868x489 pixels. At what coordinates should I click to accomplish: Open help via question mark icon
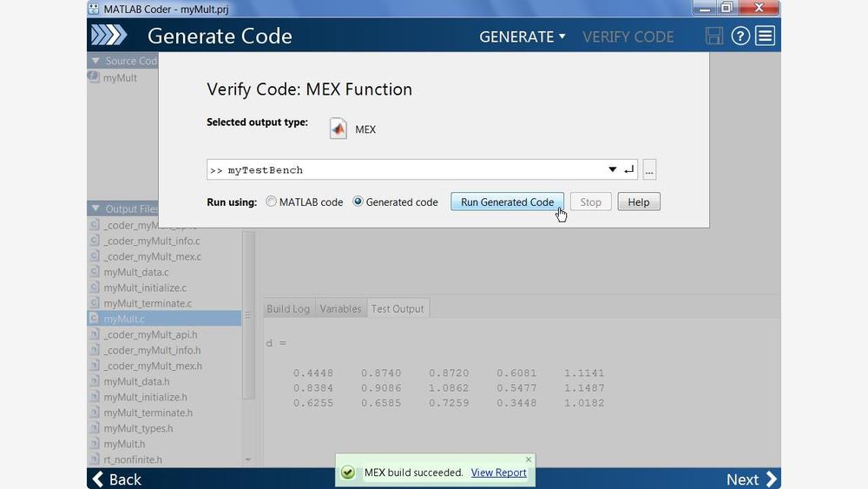(740, 36)
